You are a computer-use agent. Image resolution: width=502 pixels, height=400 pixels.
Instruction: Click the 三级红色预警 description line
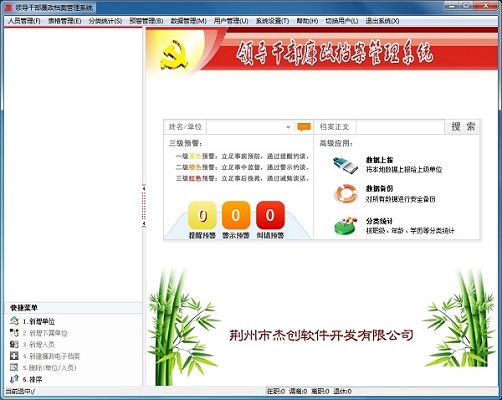(242, 178)
